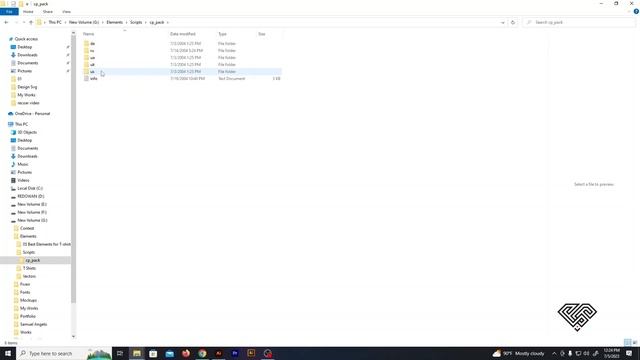Screen dimensions: 640x360
Task: Click New Volume (G:) in the address bar
Action: tap(84, 22)
